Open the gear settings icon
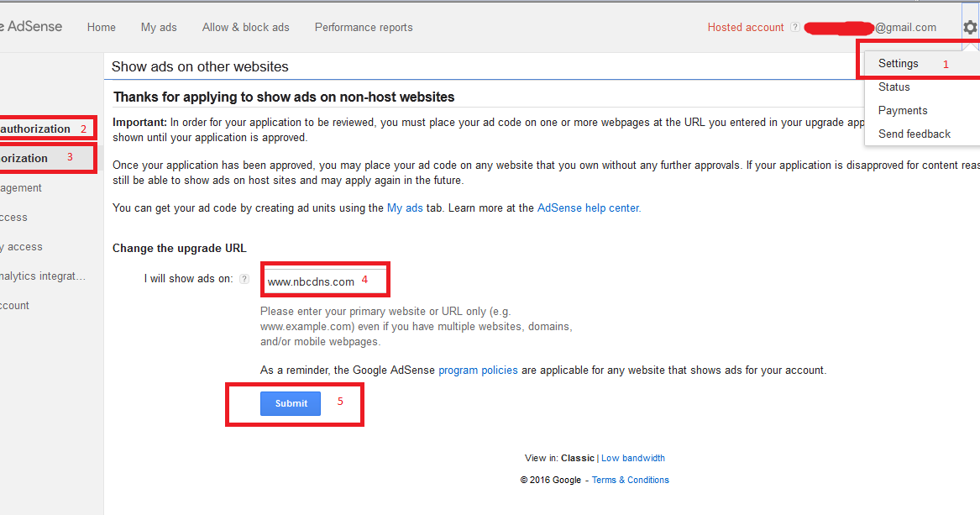Image resolution: width=980 pixels, height=515 pixels. click(970, 27)
